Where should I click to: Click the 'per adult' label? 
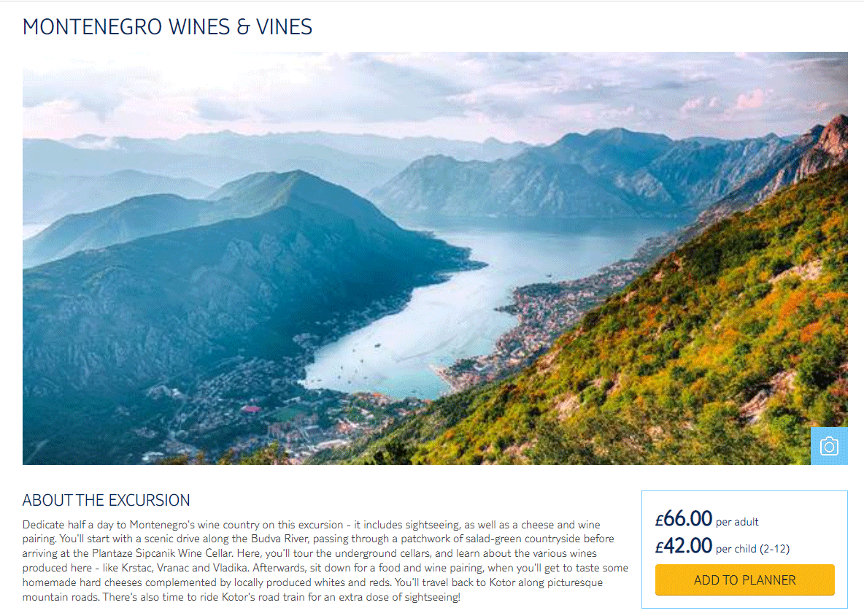point(737,522)
